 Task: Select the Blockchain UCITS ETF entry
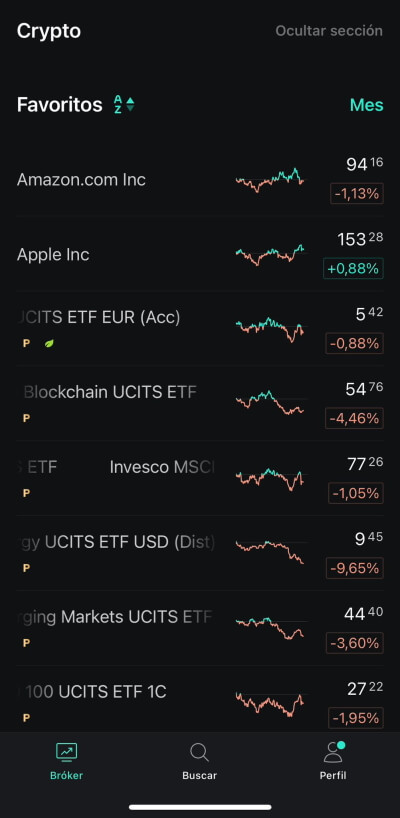pyautogui.click(x=200, y=404)
